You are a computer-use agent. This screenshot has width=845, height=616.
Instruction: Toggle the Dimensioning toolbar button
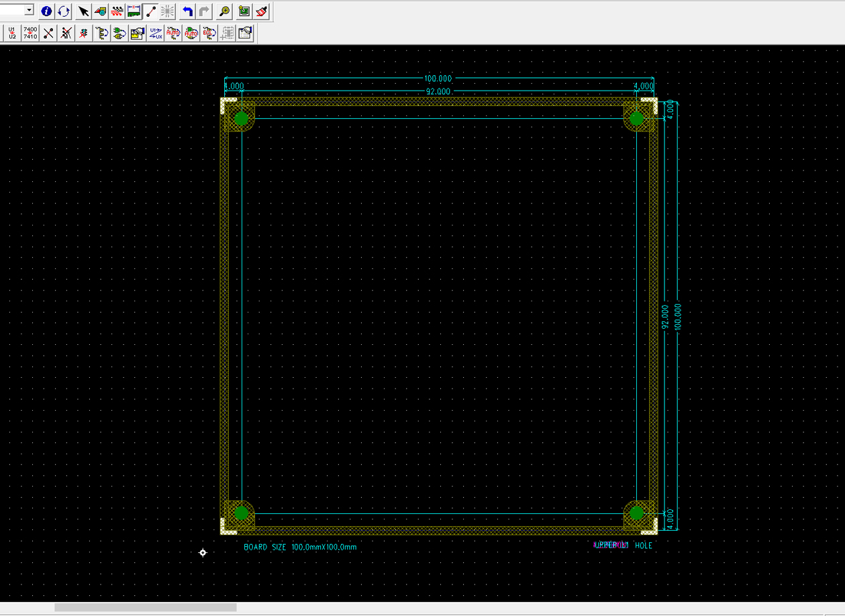coord(134,11)
